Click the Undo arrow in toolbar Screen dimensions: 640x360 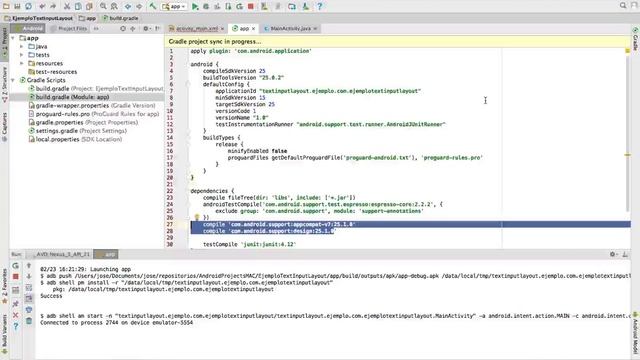click(42, 6)
